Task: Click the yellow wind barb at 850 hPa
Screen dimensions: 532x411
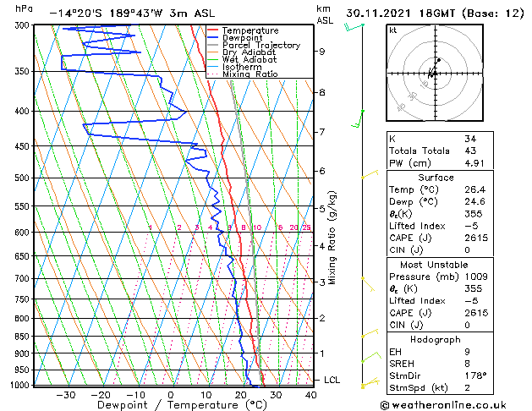Action: [x=370, y=333]
